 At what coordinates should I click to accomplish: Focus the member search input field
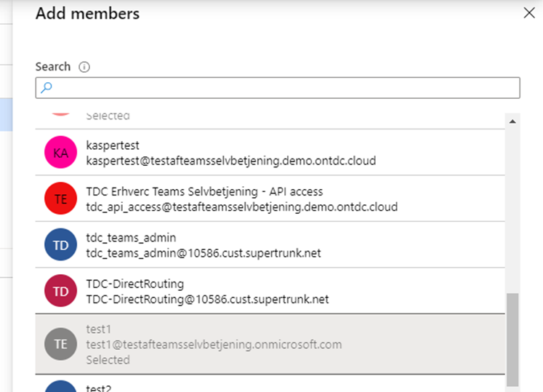pyautogui.click(x=278, y=88)
